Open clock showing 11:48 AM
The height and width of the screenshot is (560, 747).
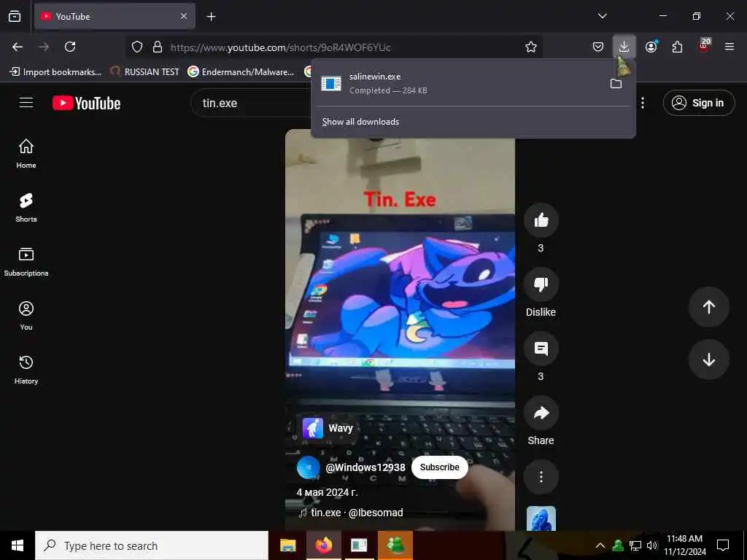tap(685, 545)
